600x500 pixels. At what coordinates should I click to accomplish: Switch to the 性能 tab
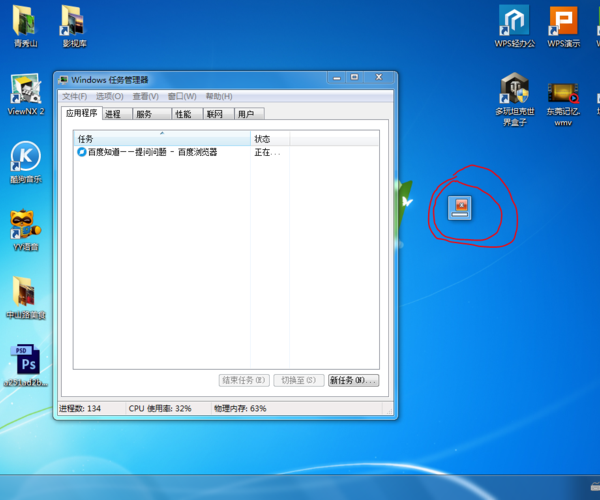click(183, 114)
